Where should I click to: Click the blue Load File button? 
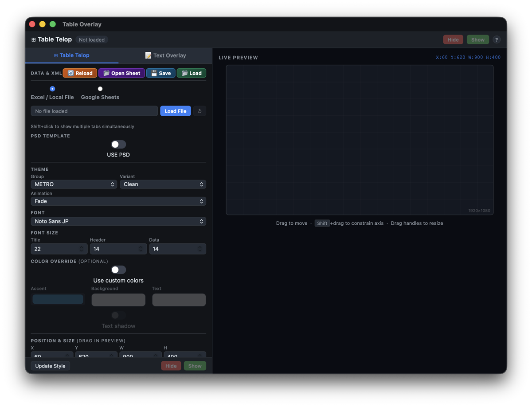pos(176,111)
